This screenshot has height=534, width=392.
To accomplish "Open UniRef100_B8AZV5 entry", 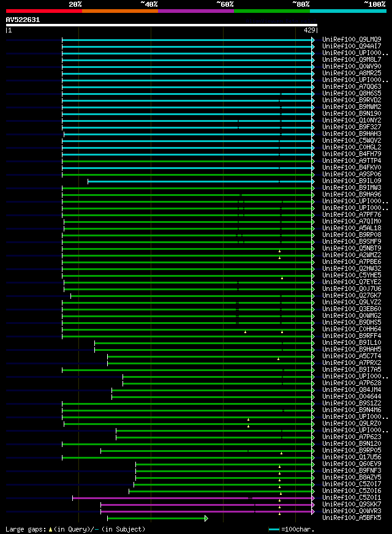I will 352,478.
